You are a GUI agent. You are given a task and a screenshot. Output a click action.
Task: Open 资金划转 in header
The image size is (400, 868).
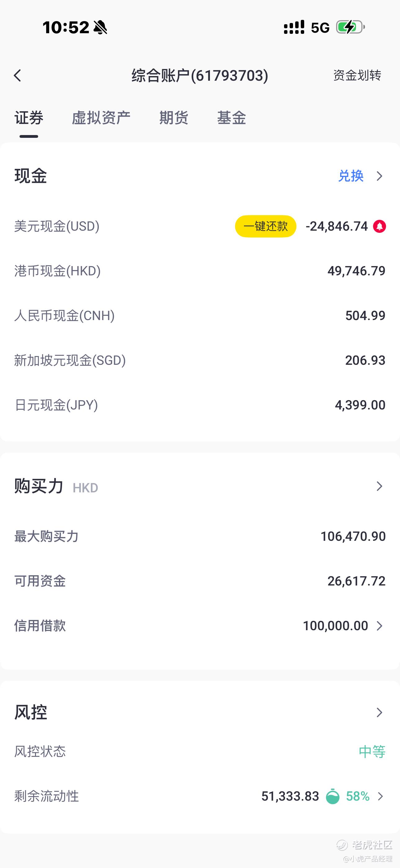[357, 75]
